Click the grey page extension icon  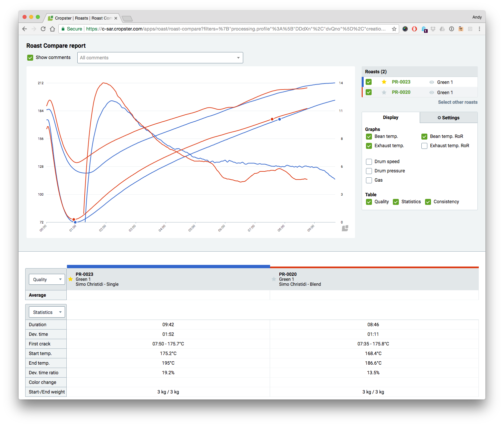(x=470, y=29)
